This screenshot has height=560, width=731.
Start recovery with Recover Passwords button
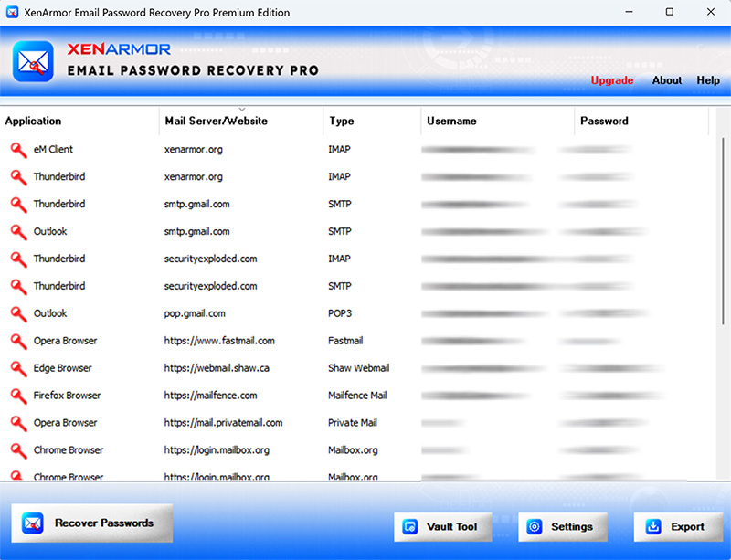click(x=92, y=523)
